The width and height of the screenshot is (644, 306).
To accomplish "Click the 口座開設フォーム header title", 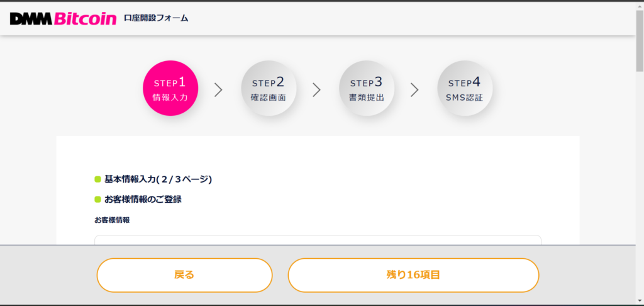I will pyautogui.click(x=156, y=18).
